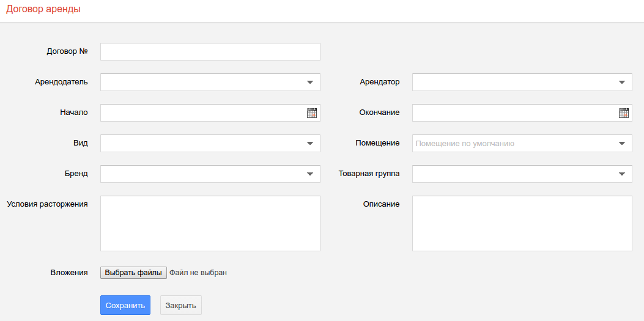Focus the Начало date text field
The width and height of the screenshot is (644, 321).
pyautogui.click(x=202, y=113)
